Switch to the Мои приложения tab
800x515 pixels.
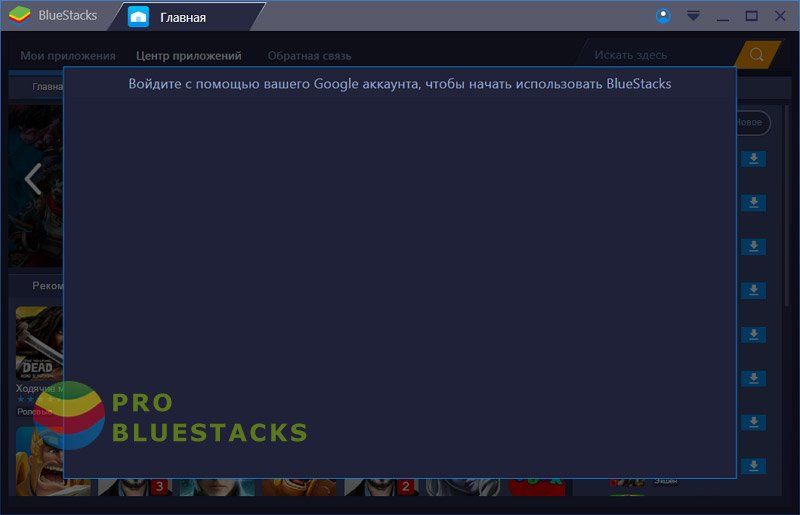tap(68, 56)
